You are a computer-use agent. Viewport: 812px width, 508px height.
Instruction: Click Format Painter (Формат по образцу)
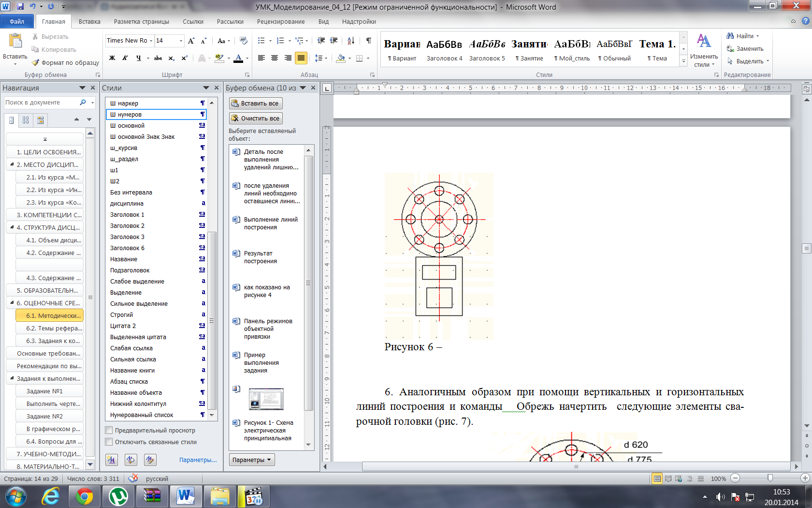point(65,62)
